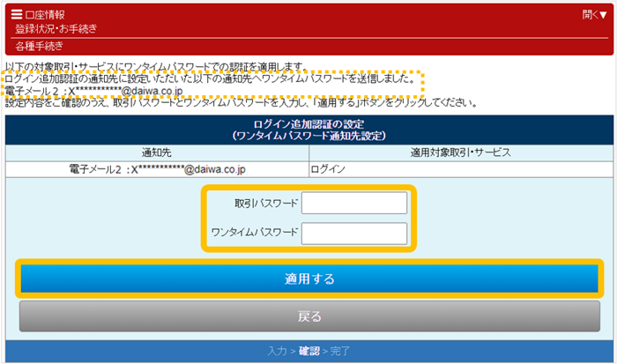Click the 入力 step in progress bar
Screen dimensions: 617x364
[277, 351]
